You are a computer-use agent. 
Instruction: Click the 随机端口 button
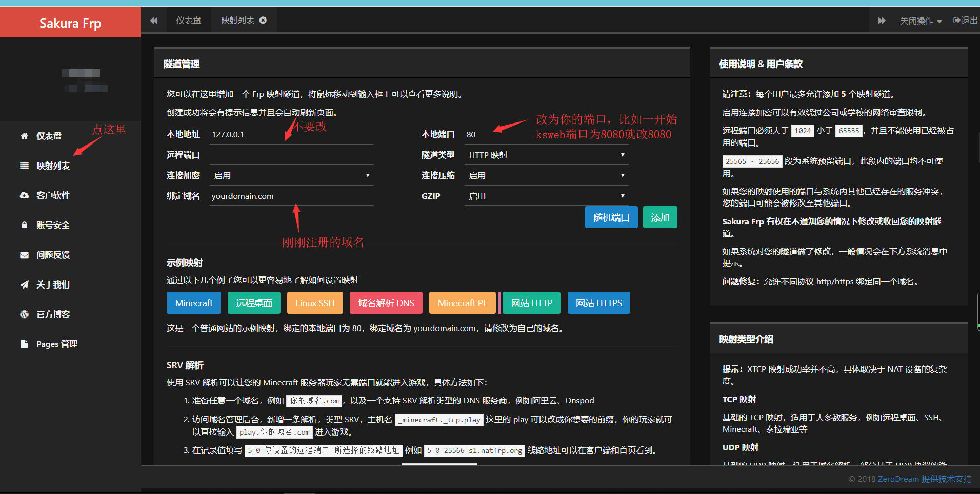[x=611, y=217]
